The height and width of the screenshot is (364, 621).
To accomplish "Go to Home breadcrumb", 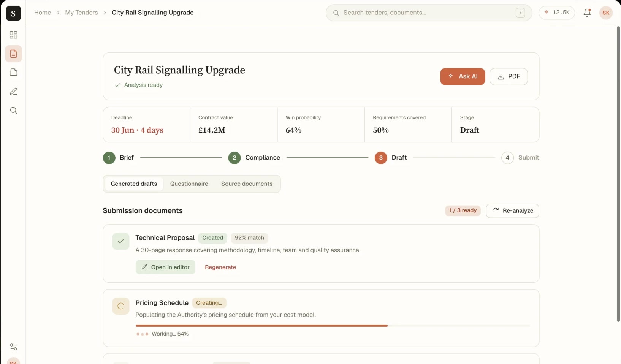I will [43, 13].
